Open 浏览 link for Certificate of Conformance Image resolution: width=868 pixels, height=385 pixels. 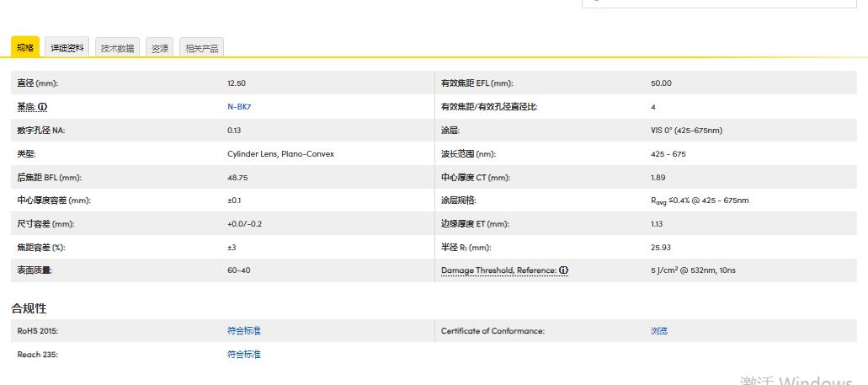click(658, 331)
